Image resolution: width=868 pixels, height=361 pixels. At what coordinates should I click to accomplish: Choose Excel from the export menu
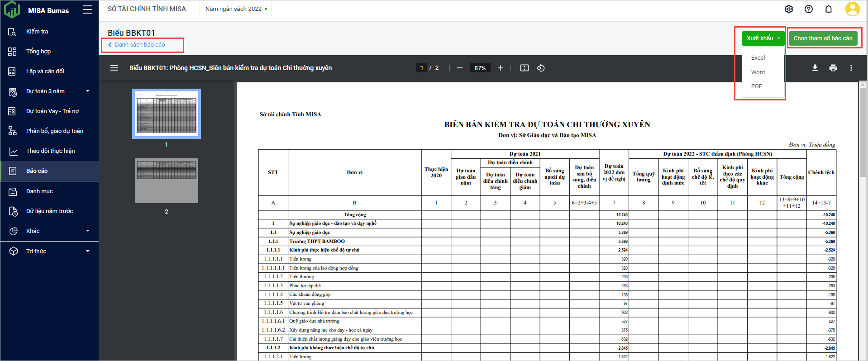pyautogui.click(x=758, y=58)
